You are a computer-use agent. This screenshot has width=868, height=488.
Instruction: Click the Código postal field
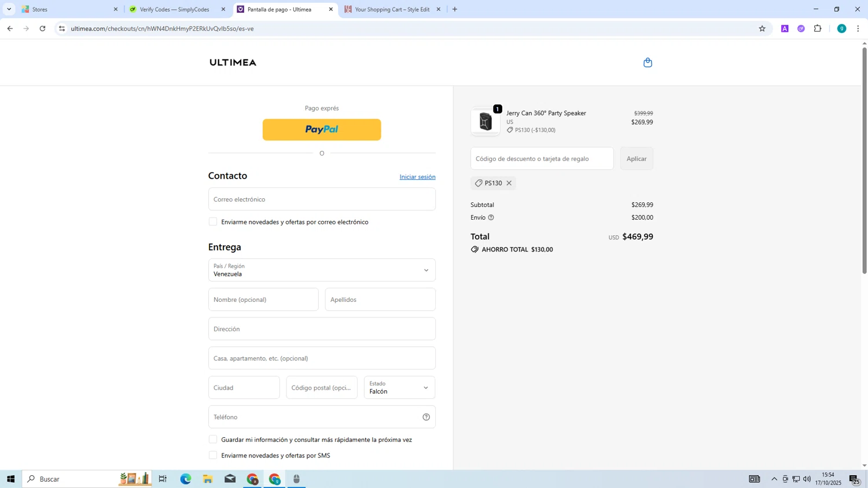(x=322, y=387)
